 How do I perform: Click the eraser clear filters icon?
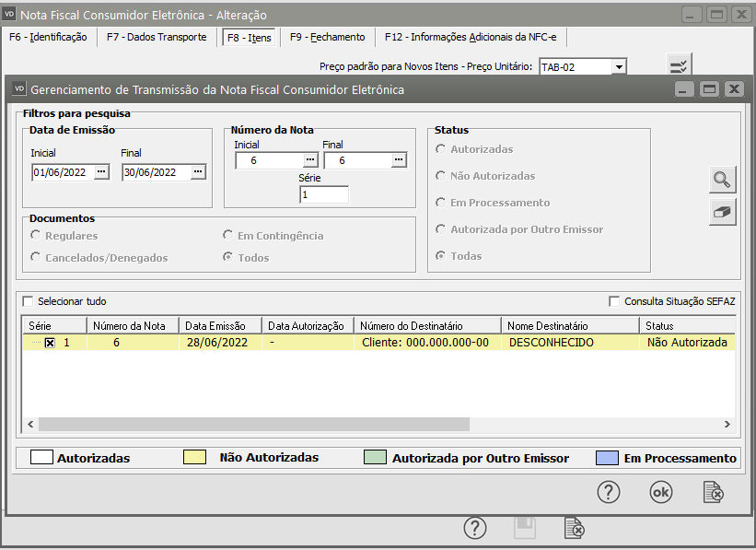(723, 212)
